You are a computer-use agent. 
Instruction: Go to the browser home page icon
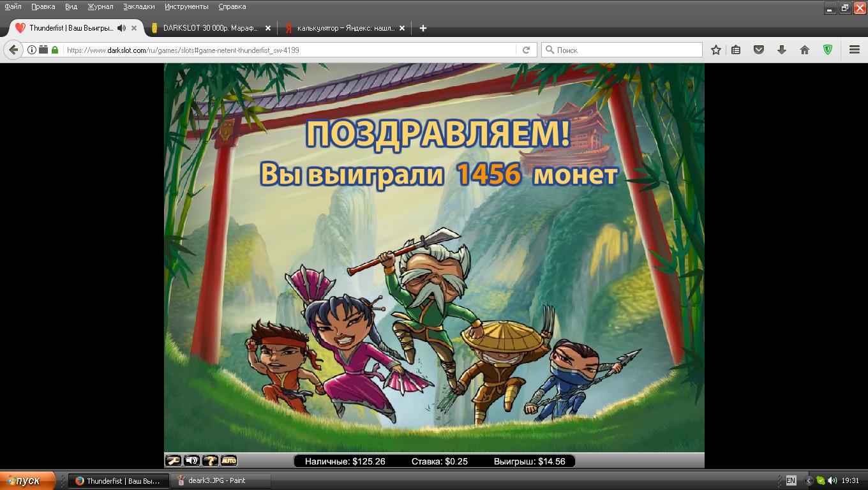804,50
